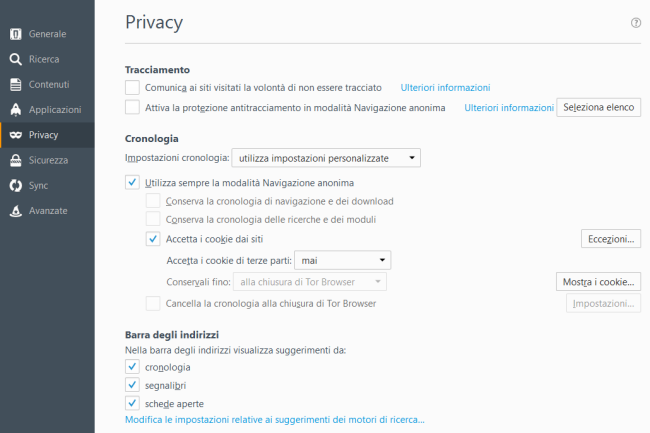The height and width of the screenshot is (433, 650).
Task: Click the Applicazioni rocket icon
Action: pos(16,110)
